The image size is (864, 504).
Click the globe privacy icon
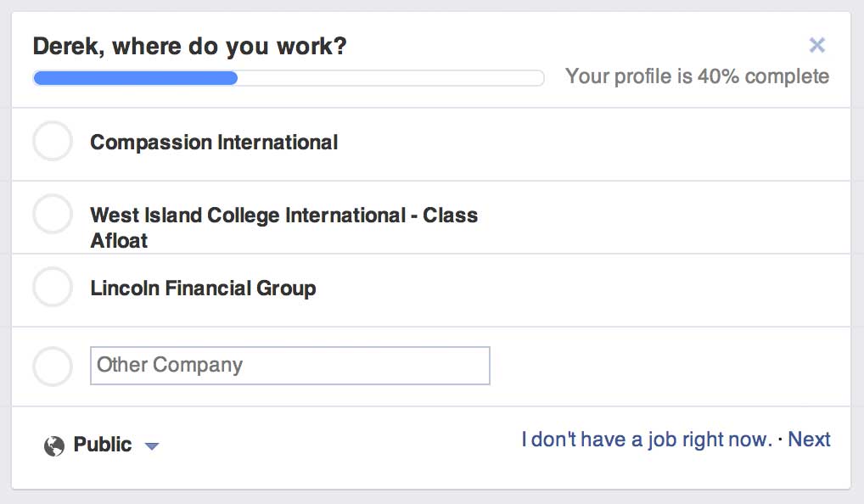pos(54,445)
